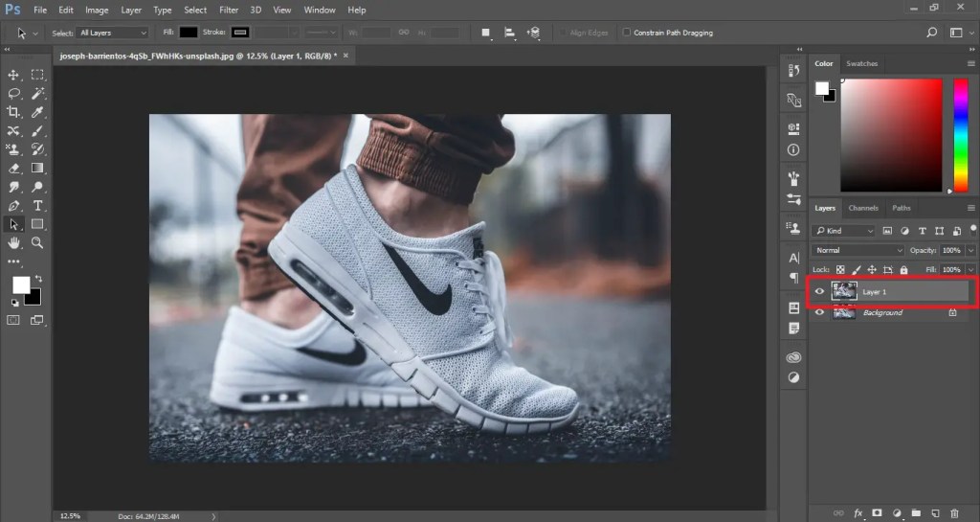Open the blend mode Normal dropdown

click(857, 250)
